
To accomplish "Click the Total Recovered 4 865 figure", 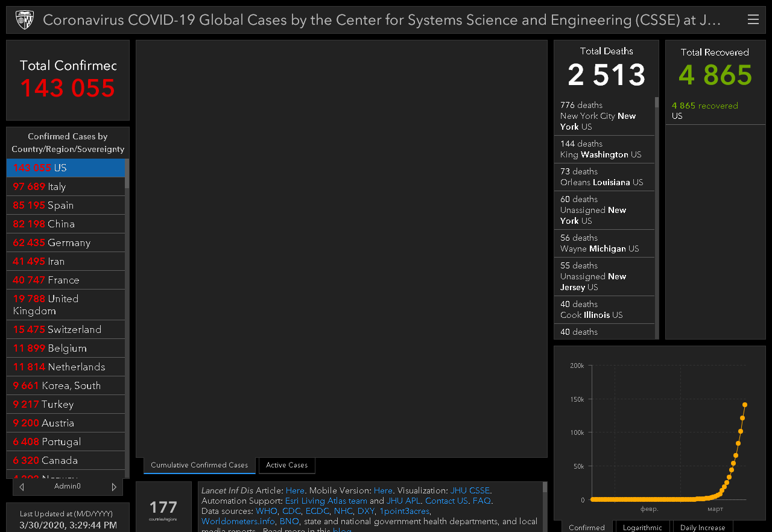I will click(x=715, y=75).
